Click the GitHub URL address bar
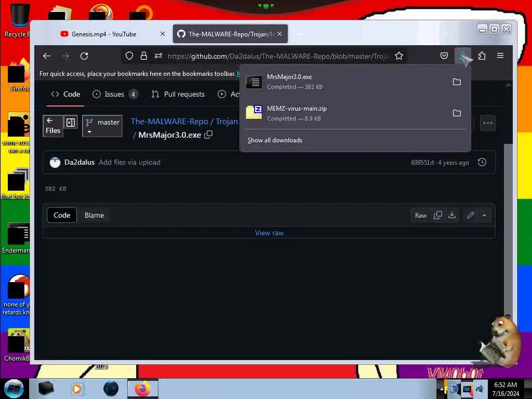Viewport: 532px width, 399px height. [x=278, y=56]
